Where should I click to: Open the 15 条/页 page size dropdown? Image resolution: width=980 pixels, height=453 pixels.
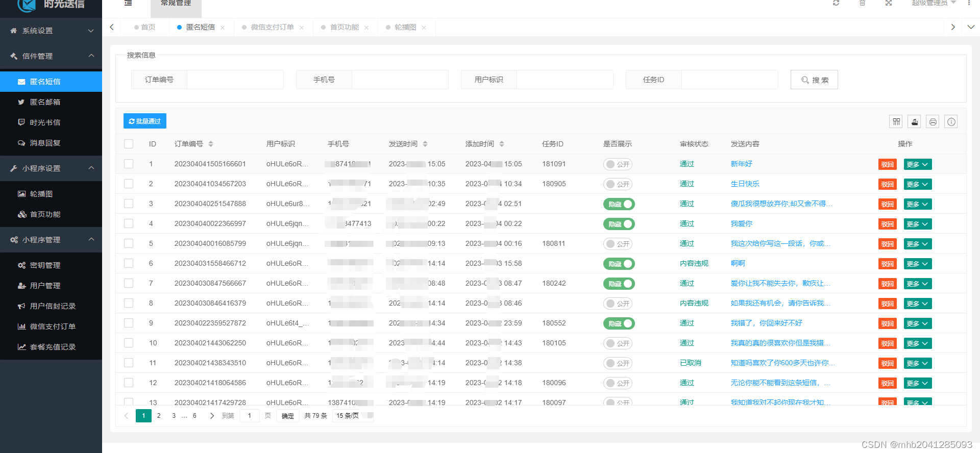353,416
